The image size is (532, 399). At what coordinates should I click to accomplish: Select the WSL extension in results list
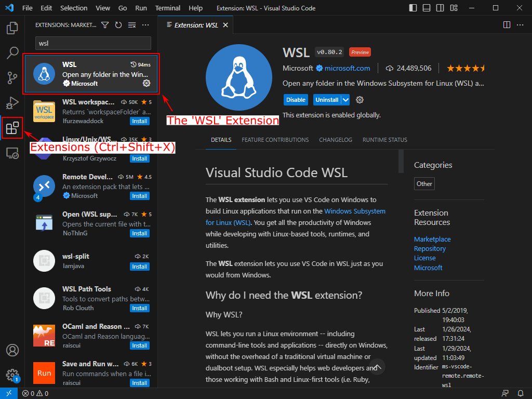91,74
